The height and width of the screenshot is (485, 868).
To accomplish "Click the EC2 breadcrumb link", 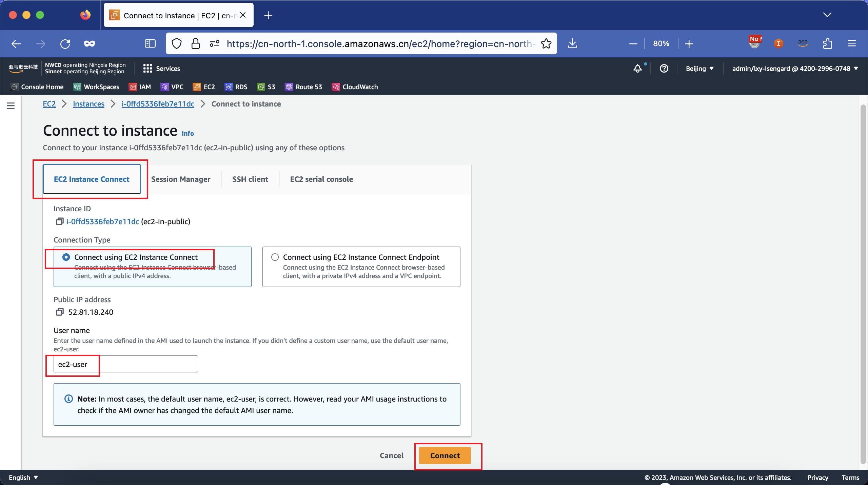I will point(49,103).
